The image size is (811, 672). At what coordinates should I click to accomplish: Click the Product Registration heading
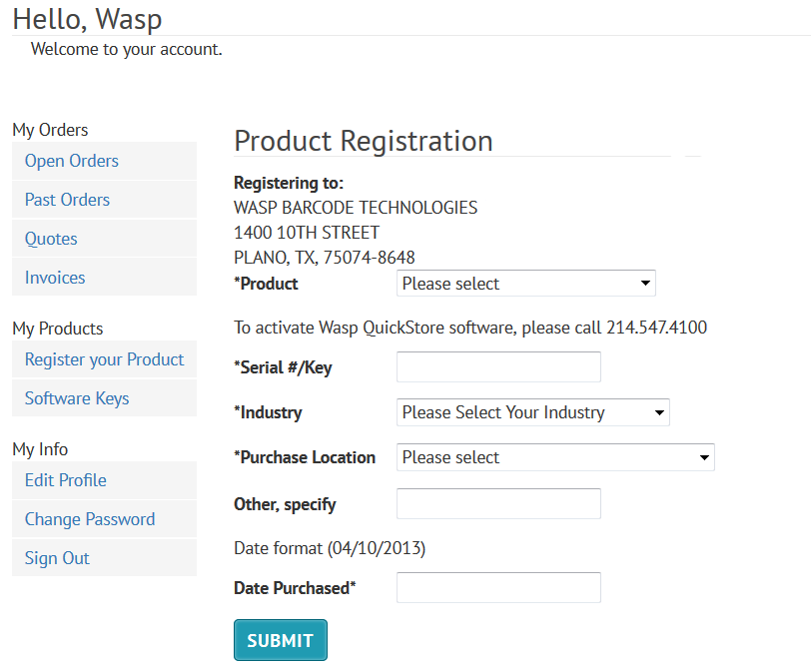364,141
